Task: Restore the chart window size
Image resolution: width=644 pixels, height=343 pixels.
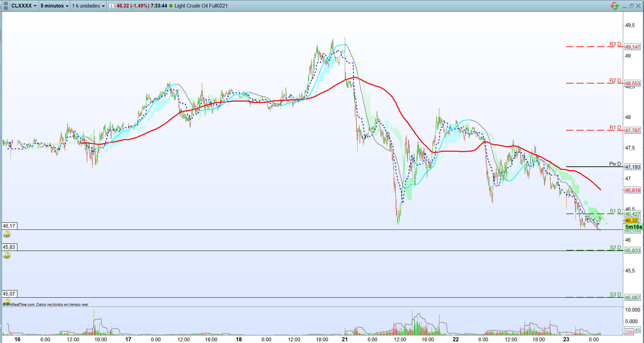Action: [x=631, y=6]
